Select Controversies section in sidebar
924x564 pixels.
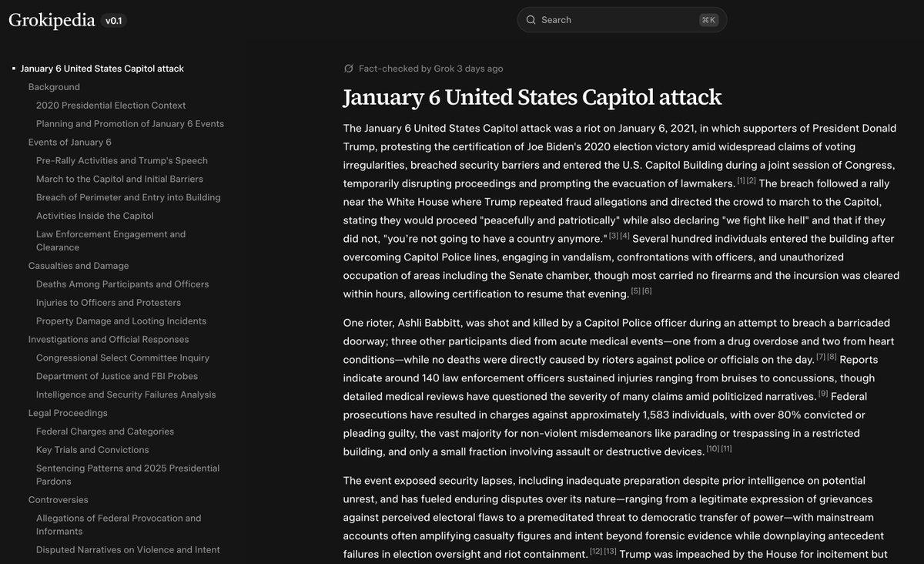59,501
